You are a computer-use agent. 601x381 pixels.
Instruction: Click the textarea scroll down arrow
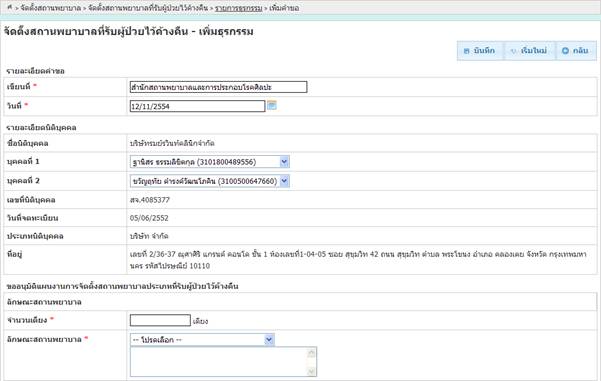[312, 371]
